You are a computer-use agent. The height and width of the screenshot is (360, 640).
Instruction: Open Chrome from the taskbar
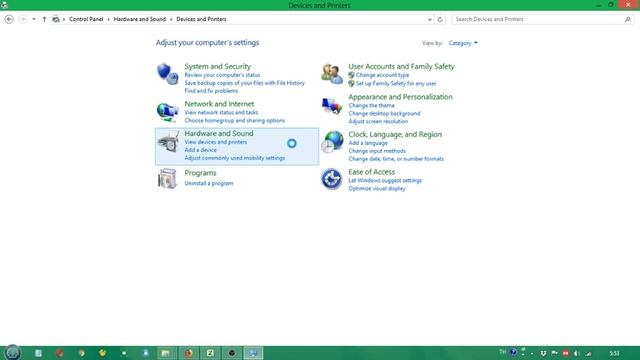[82, 353]
